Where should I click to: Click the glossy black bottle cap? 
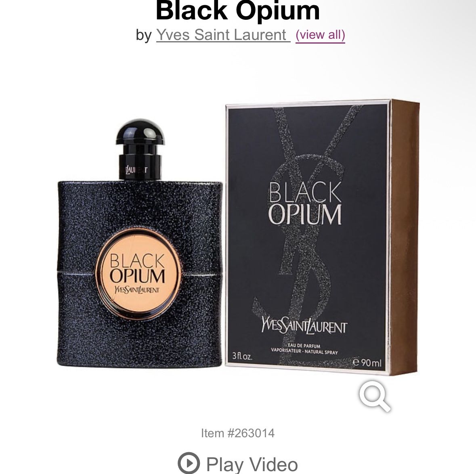(x=140, y=132)
